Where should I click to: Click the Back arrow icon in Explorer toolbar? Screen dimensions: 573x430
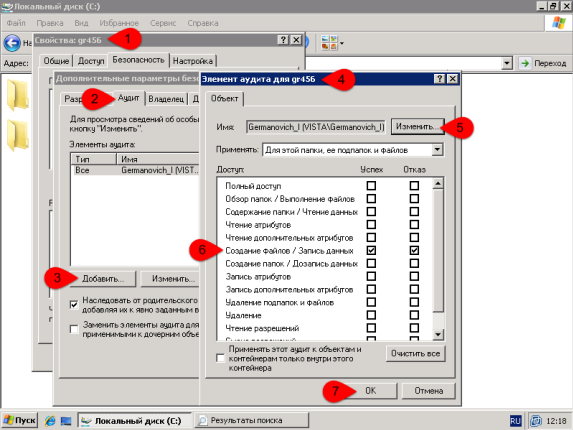coord(12,43)
